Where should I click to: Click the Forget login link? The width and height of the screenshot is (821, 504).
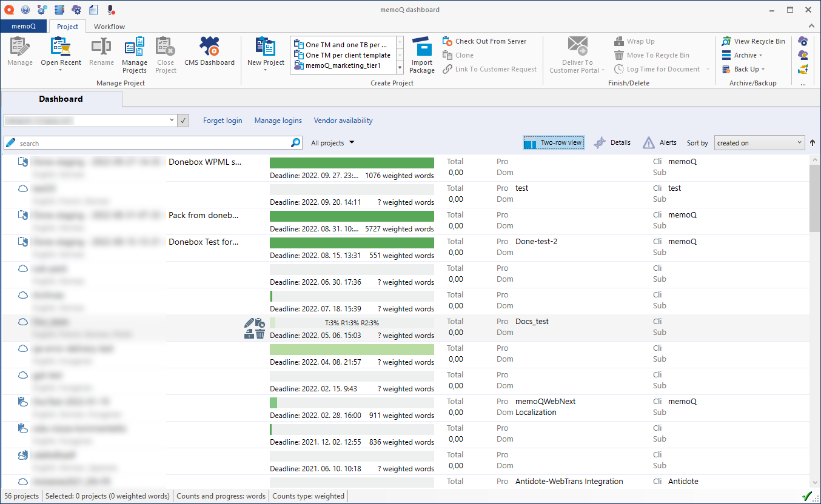coord(223,121)
